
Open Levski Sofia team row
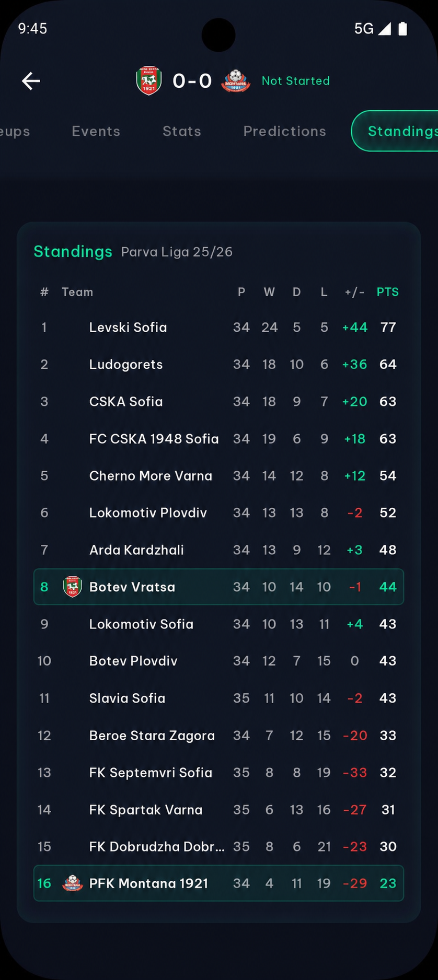pyautogui.click(x=218, y=328)
